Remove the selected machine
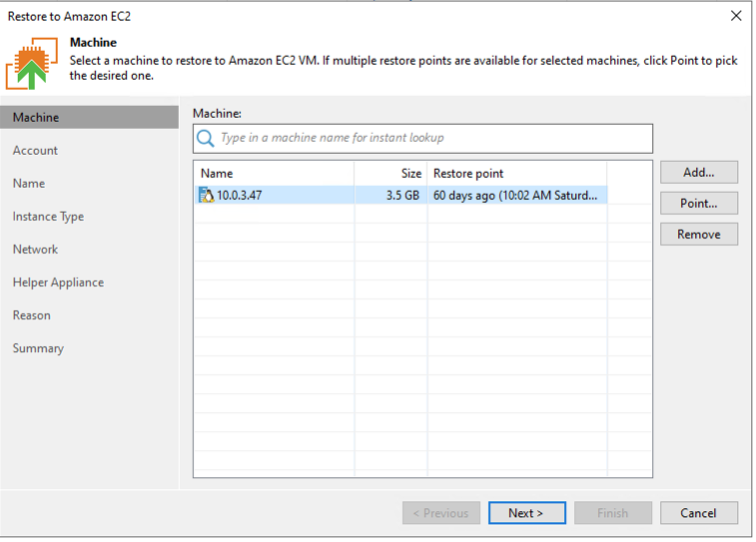This screenshot has height=542, width=756. pyautogui.click(x=699, y=234)
